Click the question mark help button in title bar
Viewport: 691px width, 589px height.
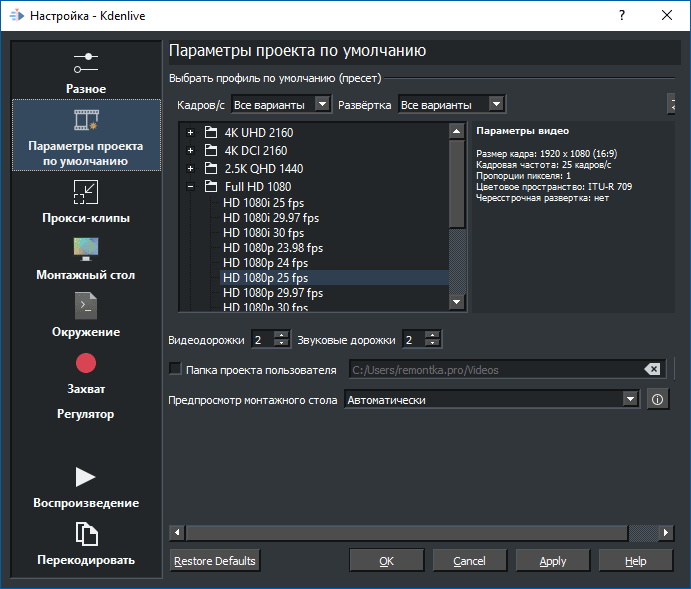point(622,15)
